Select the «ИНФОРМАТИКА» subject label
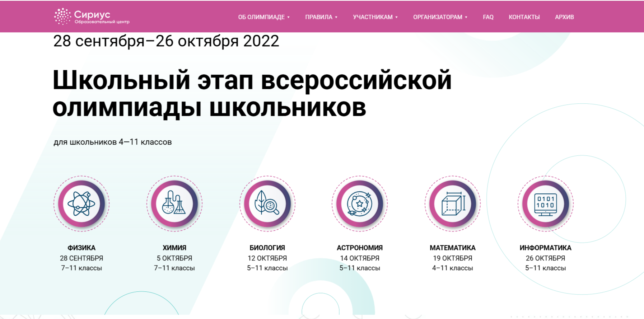Image resolution: width=644 pixels, height=319 pixels. (545, 248)
